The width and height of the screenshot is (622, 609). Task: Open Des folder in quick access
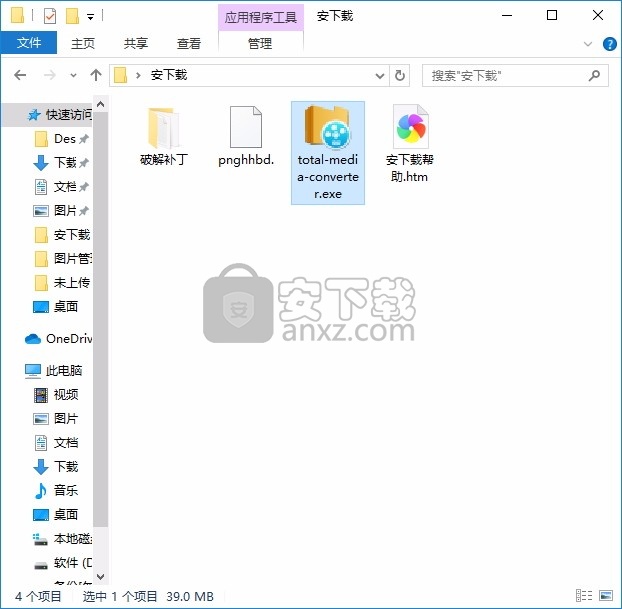coord(61,139)
